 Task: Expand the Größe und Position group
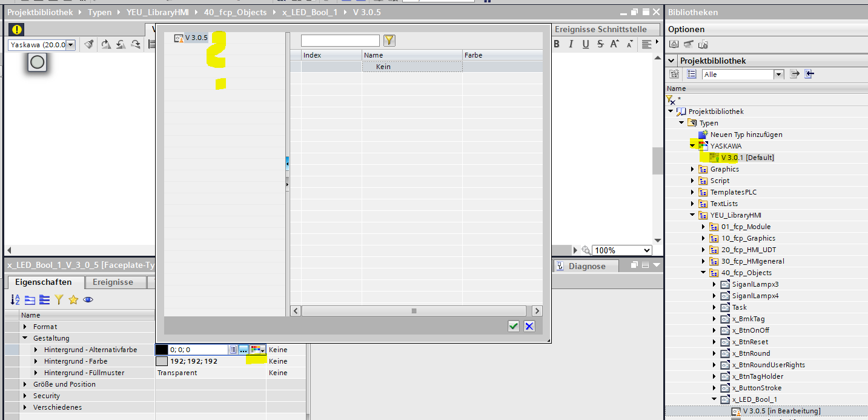pos(25,384)
